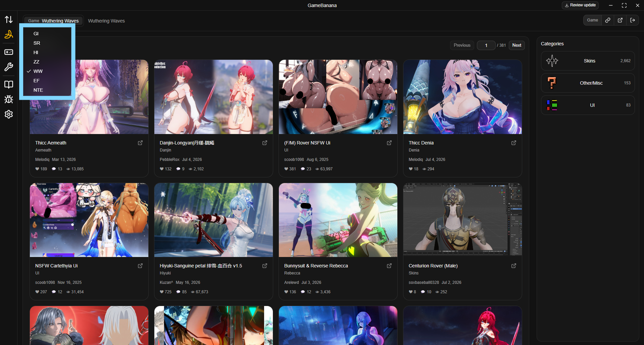This screenshot has width=644, height=345.
Task: Open Thicc Aemeath mod in external browser
Action: click(x=140, y=143)
